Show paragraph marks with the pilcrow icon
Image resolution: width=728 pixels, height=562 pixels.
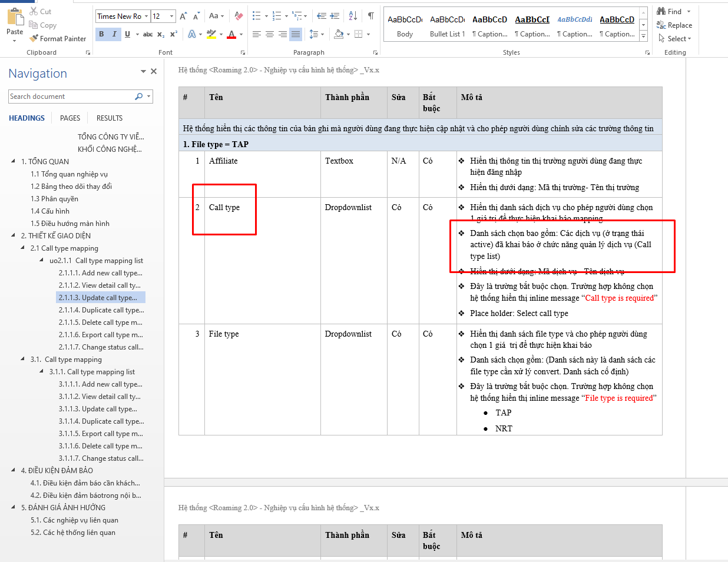[370, 16]
